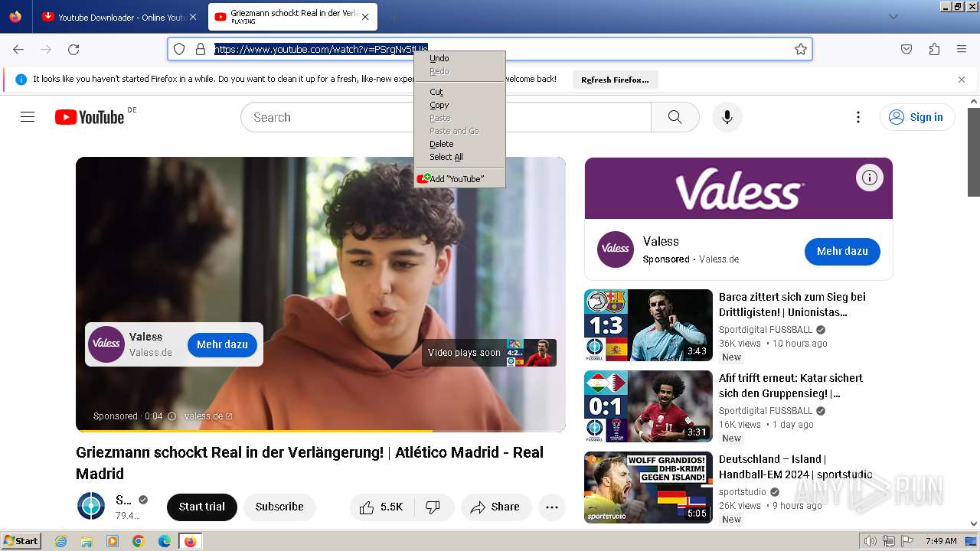
Task: Open more actions ellipsis under video
Action: pyautogui.click(x=552, y=507)
